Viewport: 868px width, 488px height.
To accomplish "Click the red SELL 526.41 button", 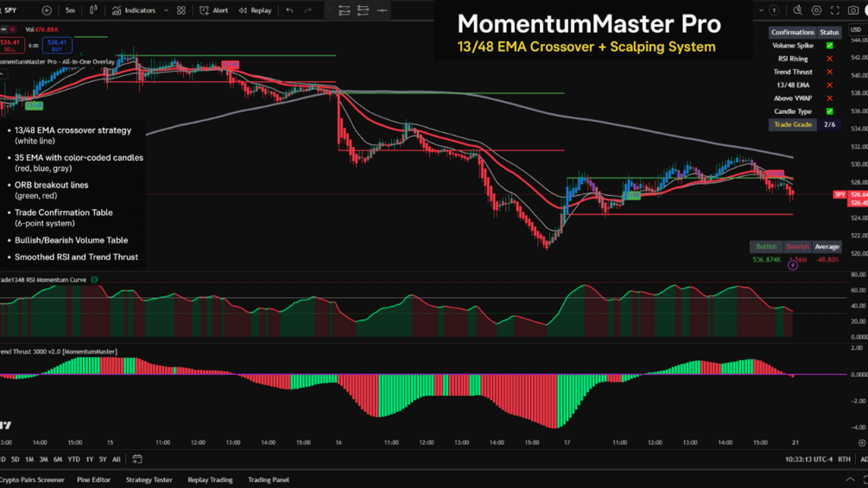I will point(10,46).
